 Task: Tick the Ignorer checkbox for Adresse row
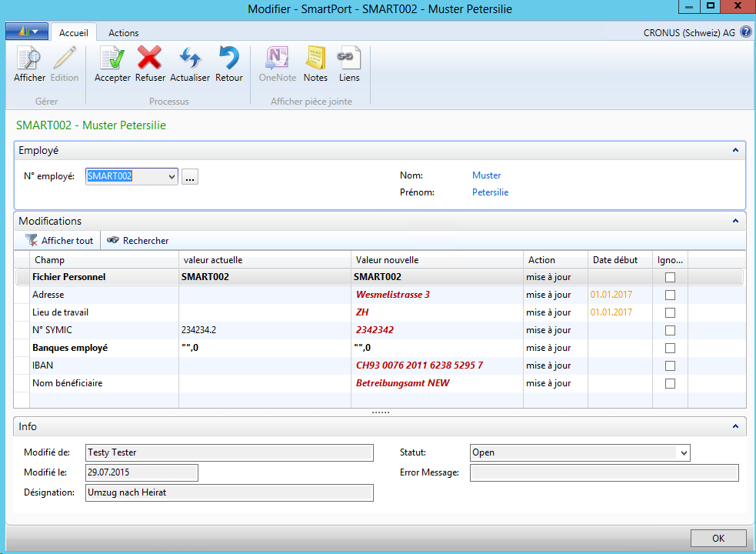pos(670,295)
